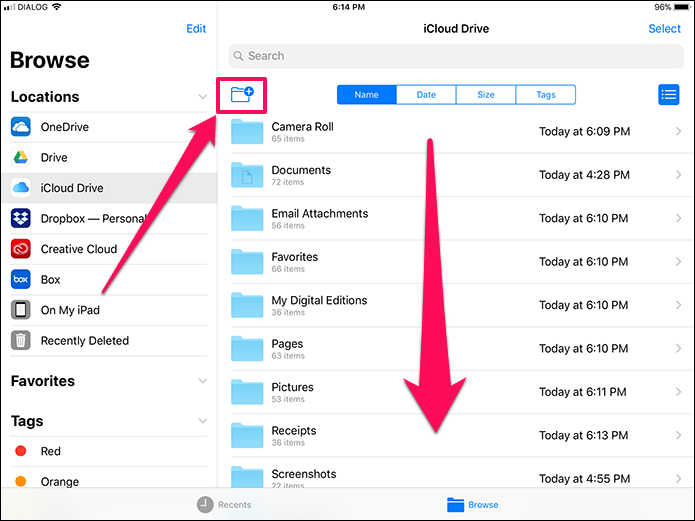This screenshot has height=521, width=695.
Task: Open the Creative Cloud location
Action: coord(109,249)
